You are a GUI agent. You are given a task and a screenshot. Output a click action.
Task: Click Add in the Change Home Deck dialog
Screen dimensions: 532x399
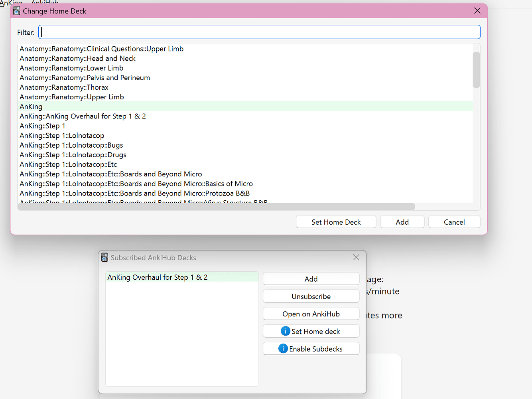pos(402,222)
